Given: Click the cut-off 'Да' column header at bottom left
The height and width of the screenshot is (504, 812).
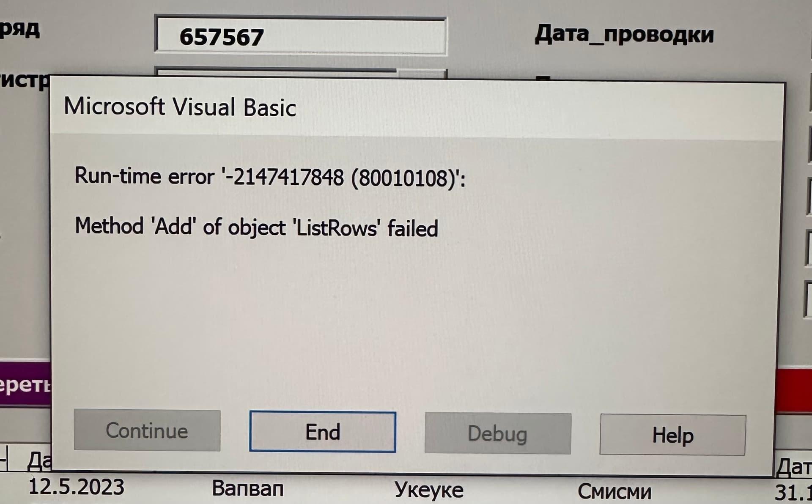Looking at the screenshot, I should (x=39, y=461).
